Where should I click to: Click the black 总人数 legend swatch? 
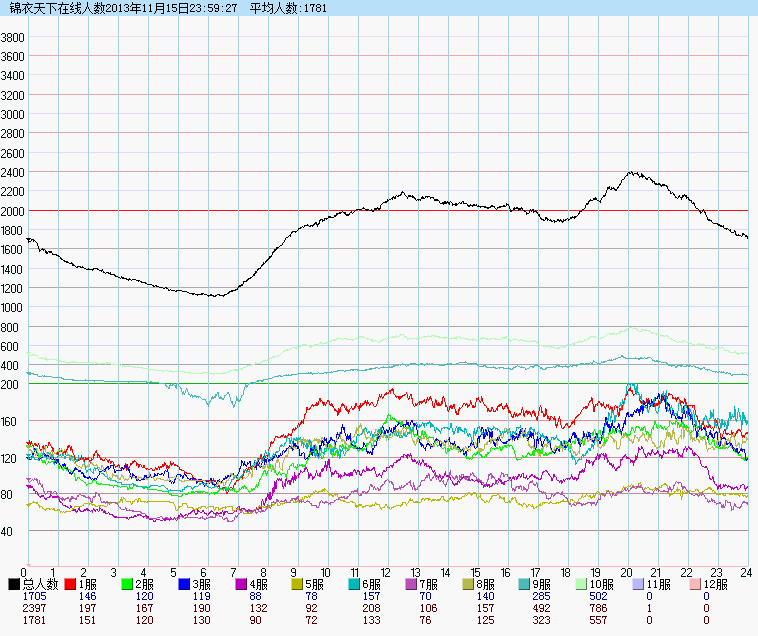(14, 583)
